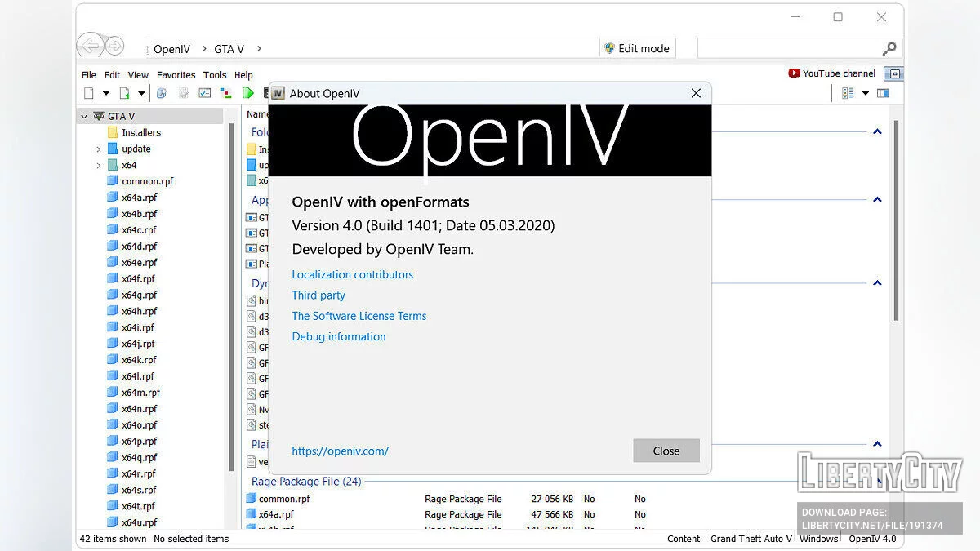Click the green play toolbar icon

coord(248,93)
